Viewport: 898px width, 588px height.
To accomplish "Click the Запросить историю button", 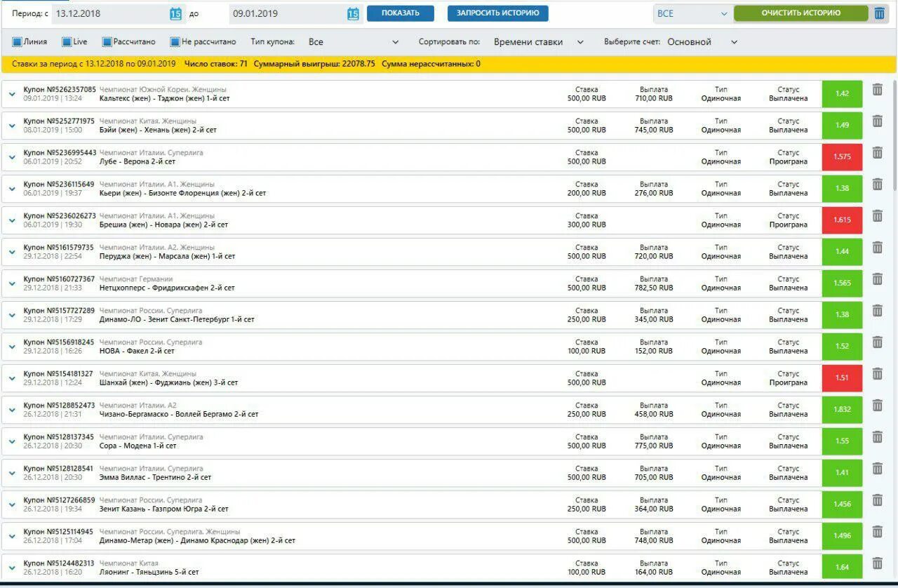I will (x=498, y=13).
